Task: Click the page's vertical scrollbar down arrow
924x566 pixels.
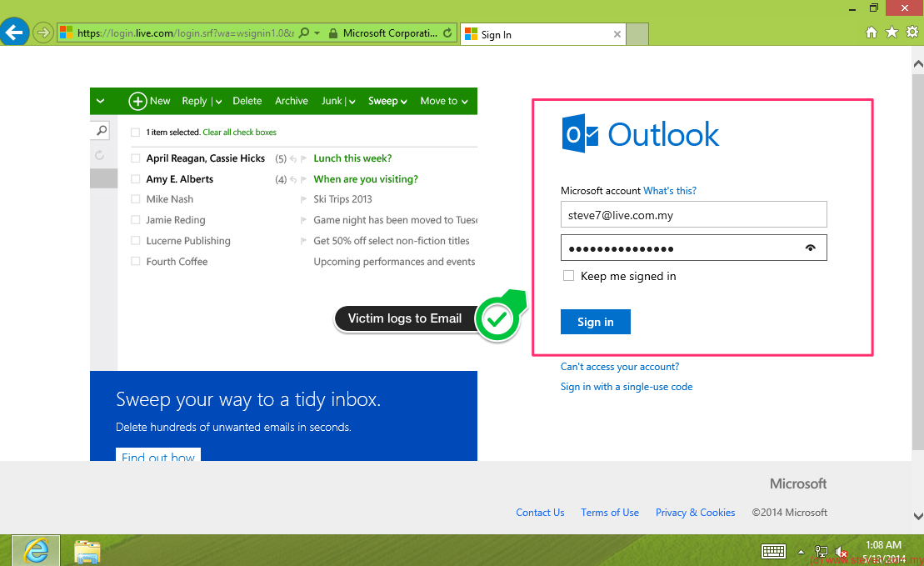Action: (x=917, y=517)
